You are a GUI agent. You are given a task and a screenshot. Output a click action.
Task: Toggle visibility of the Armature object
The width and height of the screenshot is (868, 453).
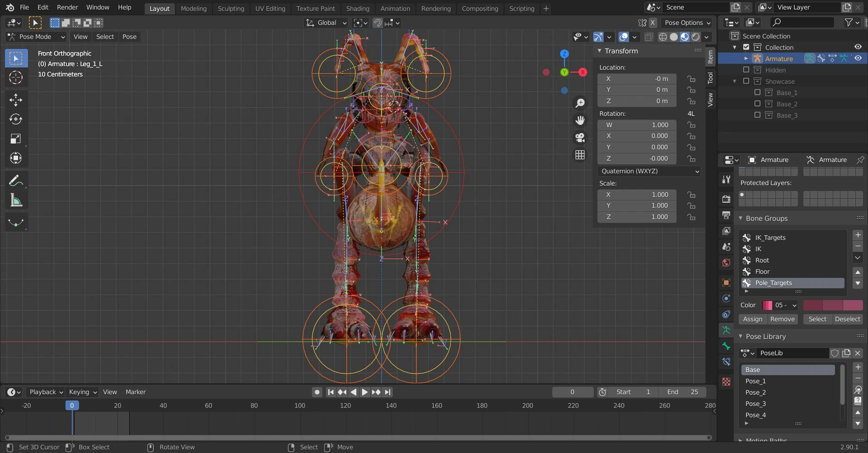(x=858, y=58)
